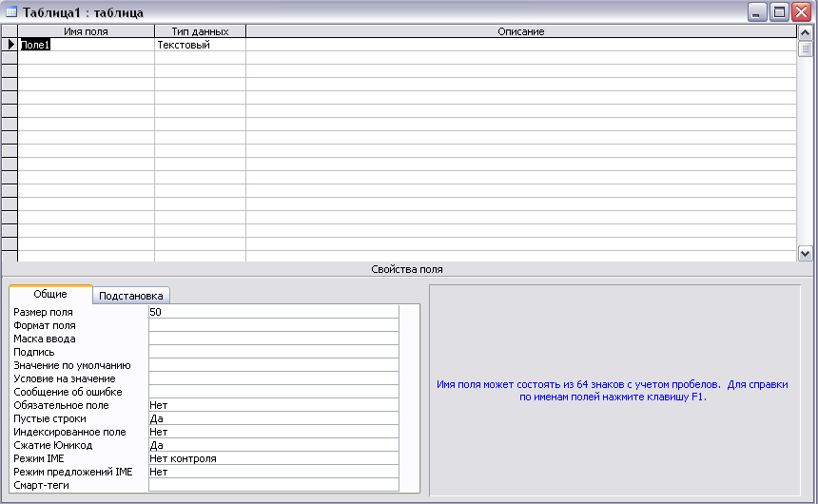The height and width of the screenshot is (504, 818).
Task: Minimize the Таблица1 window
Action: click(757, 12)
